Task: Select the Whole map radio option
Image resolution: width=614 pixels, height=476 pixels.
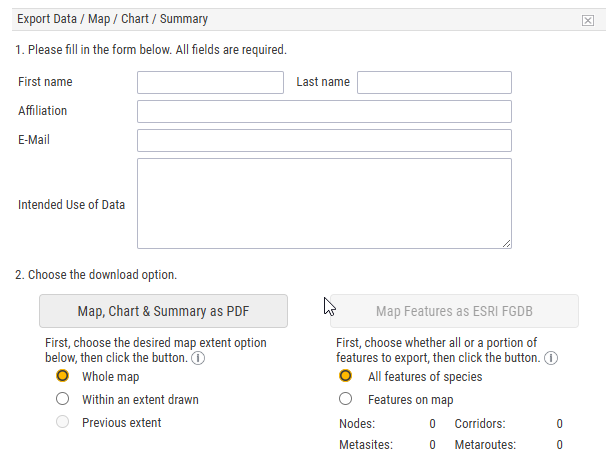Action: tap(63, 376)
